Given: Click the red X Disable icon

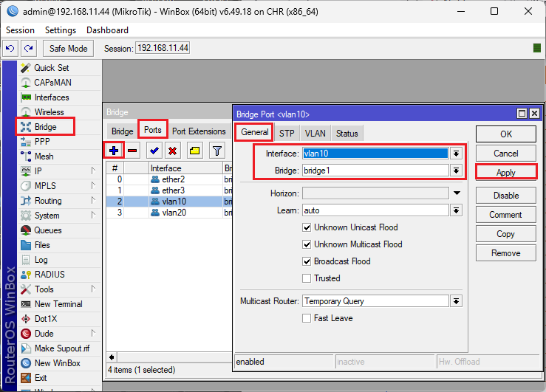Looking at the screenshot, I should [x=172, y=151].
